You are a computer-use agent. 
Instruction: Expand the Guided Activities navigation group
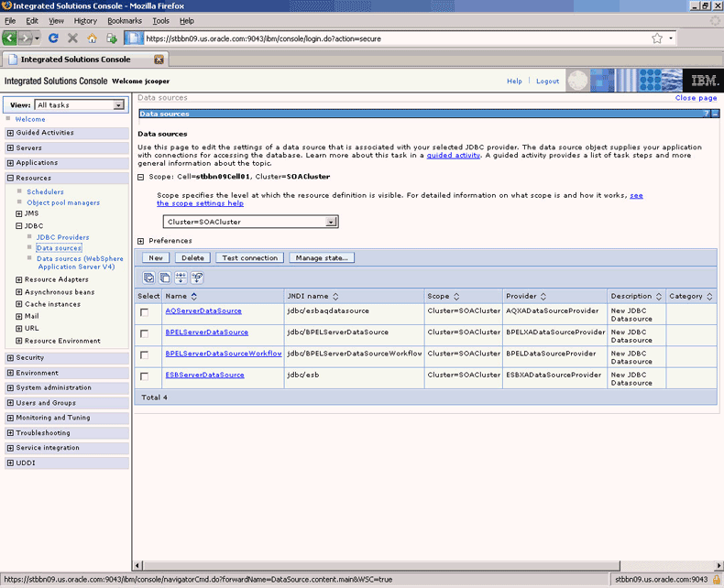click(10, 133)
